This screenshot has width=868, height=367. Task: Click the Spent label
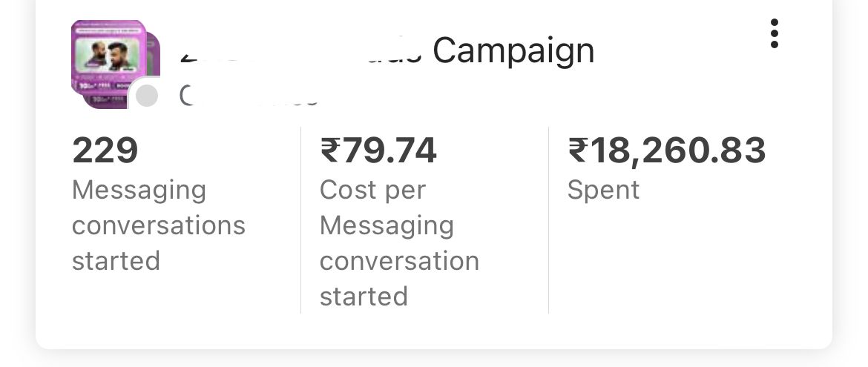point(603,191)
